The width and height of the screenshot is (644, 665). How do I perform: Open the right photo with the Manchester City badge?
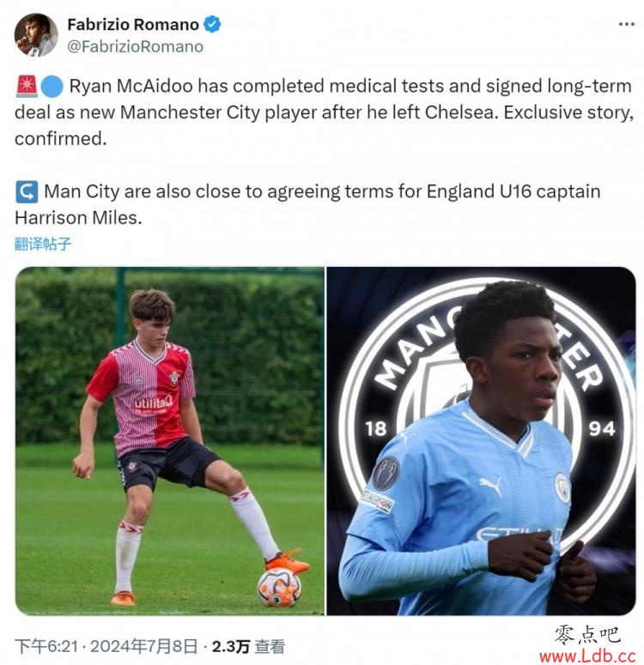481,441
